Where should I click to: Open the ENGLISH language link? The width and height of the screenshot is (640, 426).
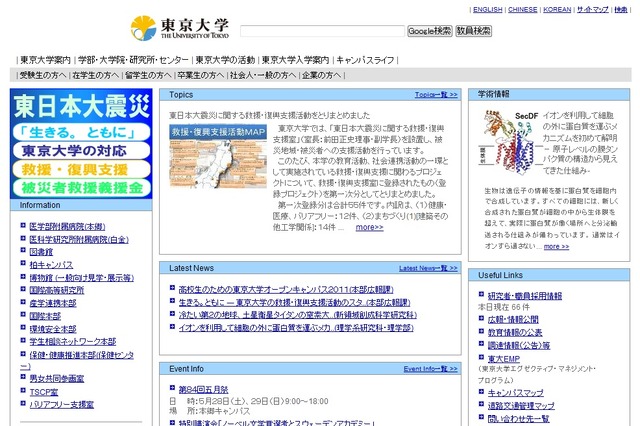tap(487, 9)
